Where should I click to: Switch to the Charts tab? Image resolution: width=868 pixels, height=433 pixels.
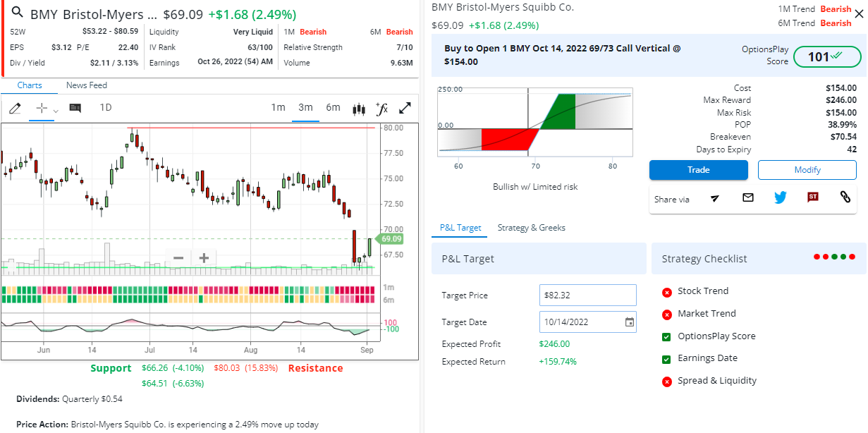30,85
